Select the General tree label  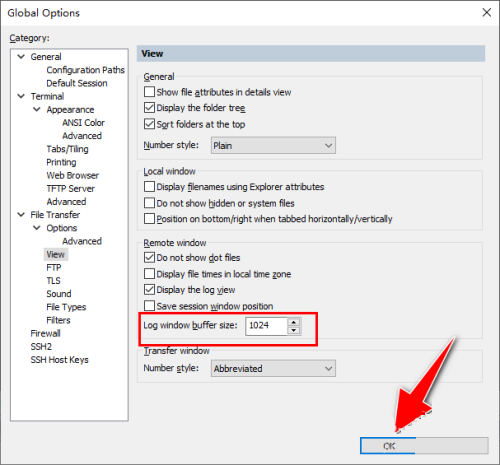pos(46,57)
